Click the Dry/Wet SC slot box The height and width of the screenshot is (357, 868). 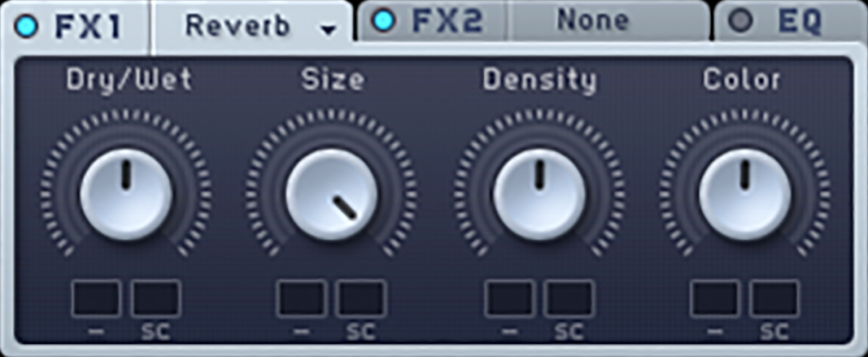click(156, 298)
